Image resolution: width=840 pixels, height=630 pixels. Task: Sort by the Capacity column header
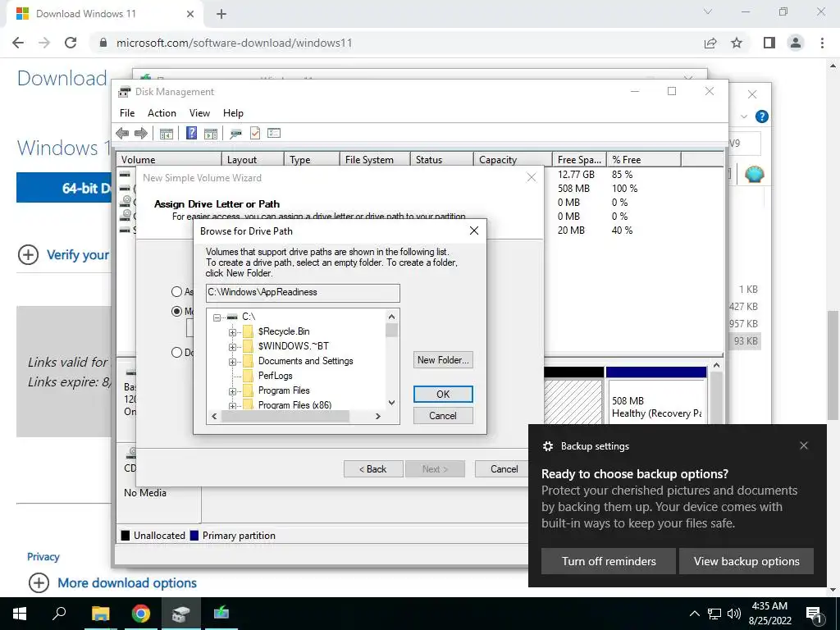[x=512, y=160]
